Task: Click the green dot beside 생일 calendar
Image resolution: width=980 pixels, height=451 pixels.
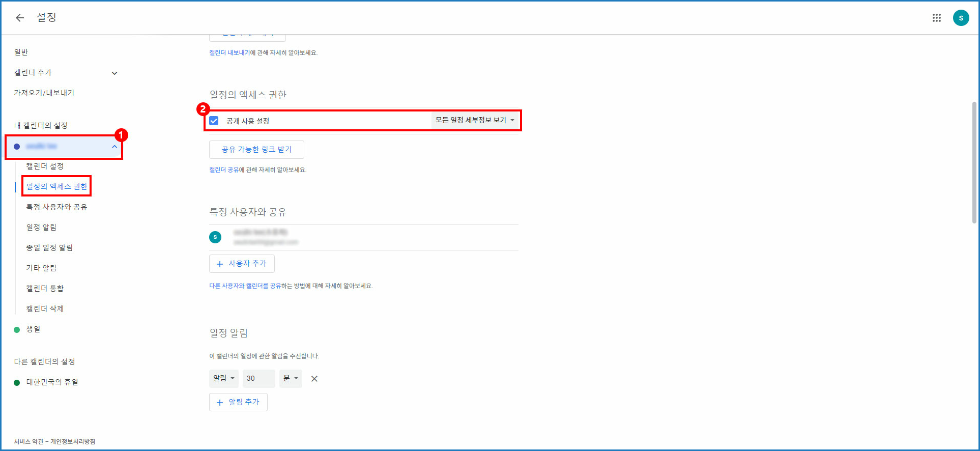Action: (x=17, y=330)
